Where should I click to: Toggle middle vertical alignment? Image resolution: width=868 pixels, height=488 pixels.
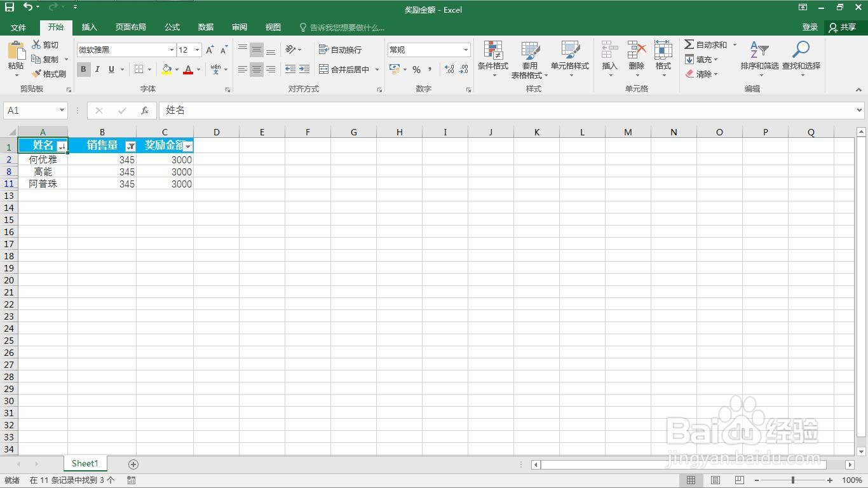(257, 50)
